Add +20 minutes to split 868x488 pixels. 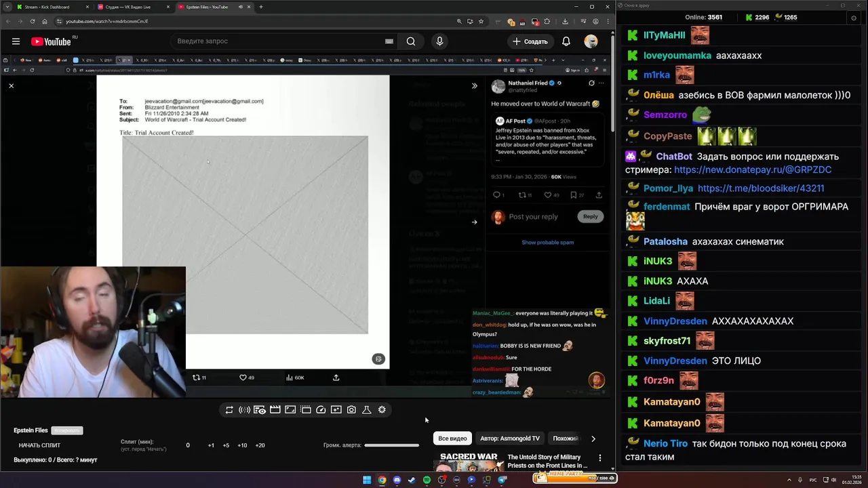coord(260,445)
